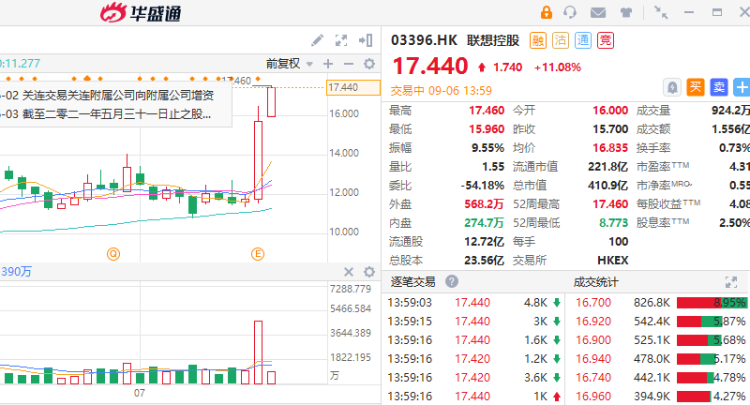The width and height of the screenshot is (750, 405).
Task: Click the Q quarterly marker on chart
Action: pos(113,254)
